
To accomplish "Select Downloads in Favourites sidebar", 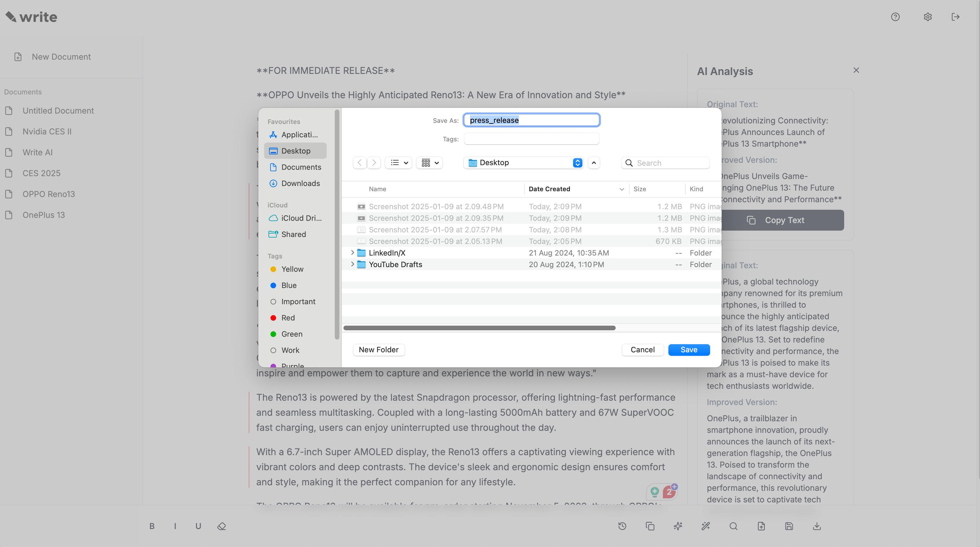I will (x=301, y=183).
